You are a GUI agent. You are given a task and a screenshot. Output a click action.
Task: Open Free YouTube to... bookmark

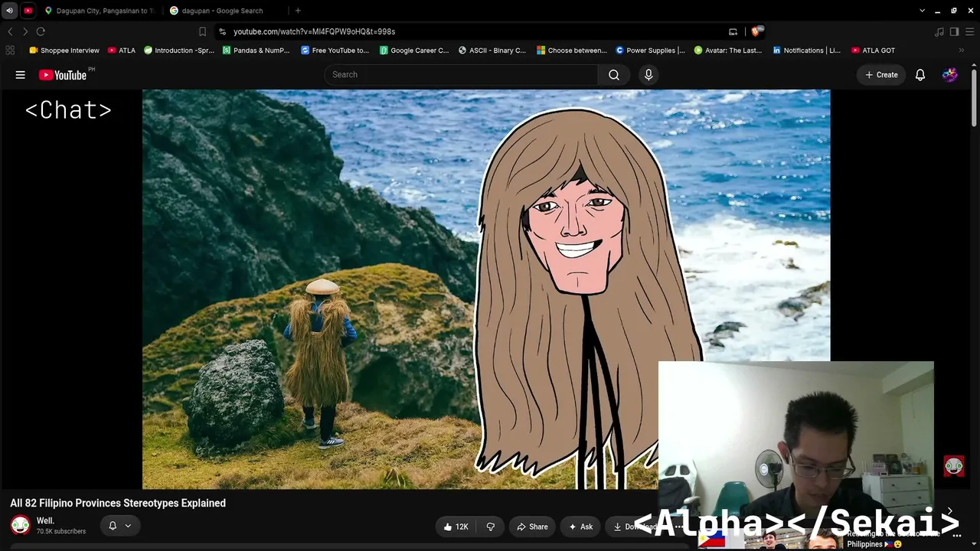[335, 51]
